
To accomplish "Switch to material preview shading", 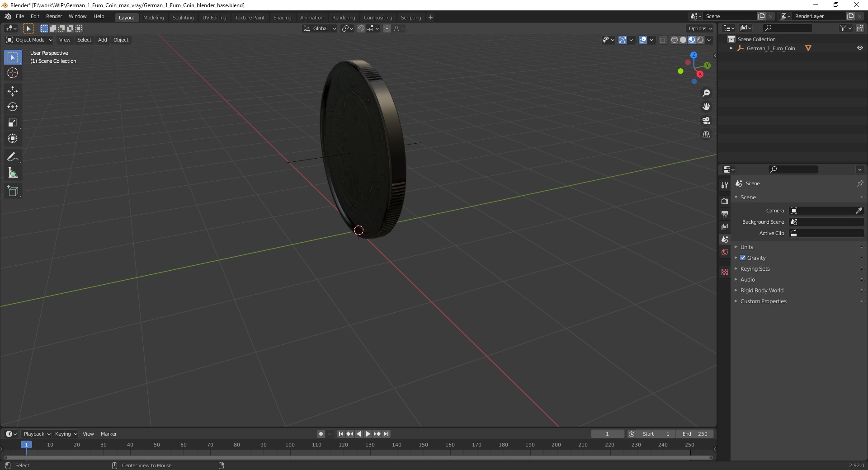I will tap(692, 40).
